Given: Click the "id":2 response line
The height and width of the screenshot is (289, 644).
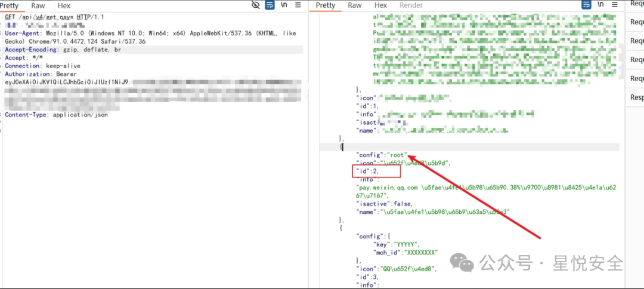Looking at the screenshot, I should [x=367, y=171].
